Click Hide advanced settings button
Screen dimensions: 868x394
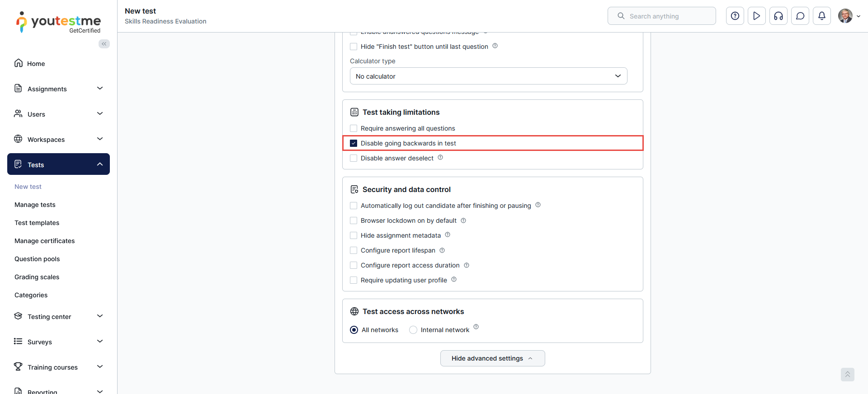pyautogui.click(x=492, y=358)
